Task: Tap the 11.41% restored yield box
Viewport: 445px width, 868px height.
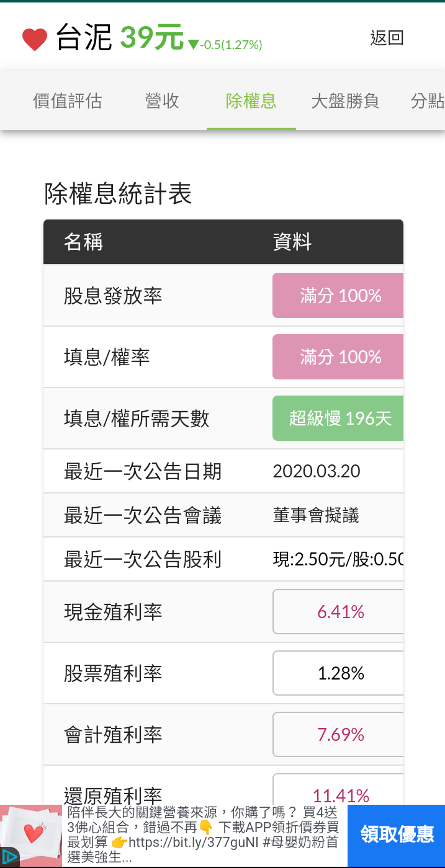Action: point(338,789)
